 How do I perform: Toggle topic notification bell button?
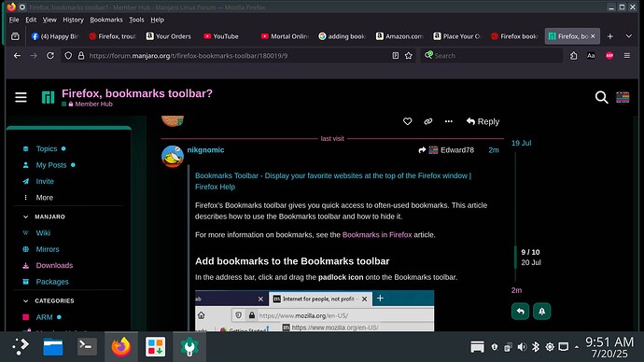click(541, 311)
